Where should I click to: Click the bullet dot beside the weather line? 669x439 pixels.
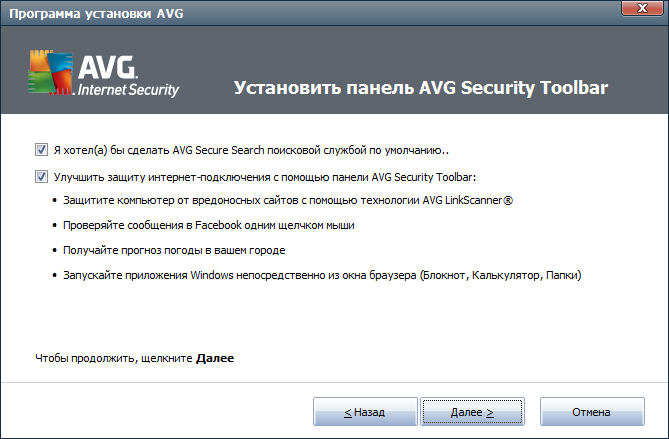[55, 250]
